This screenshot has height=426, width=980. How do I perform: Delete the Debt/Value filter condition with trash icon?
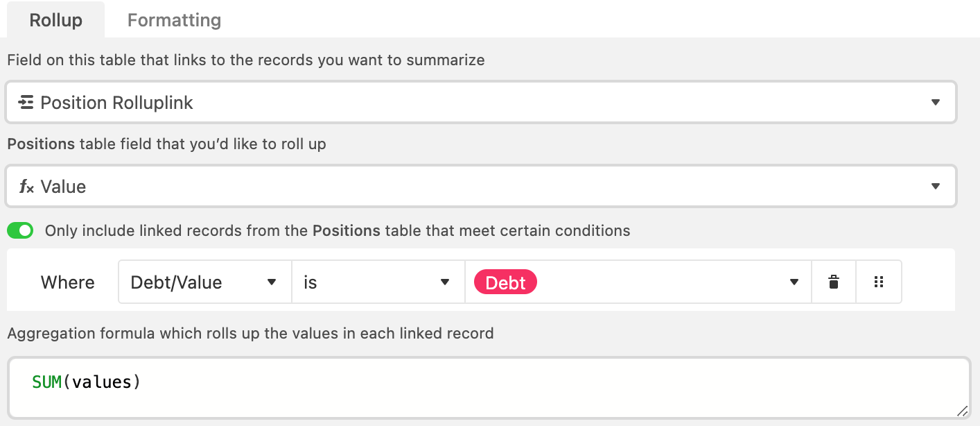[834, 282]
